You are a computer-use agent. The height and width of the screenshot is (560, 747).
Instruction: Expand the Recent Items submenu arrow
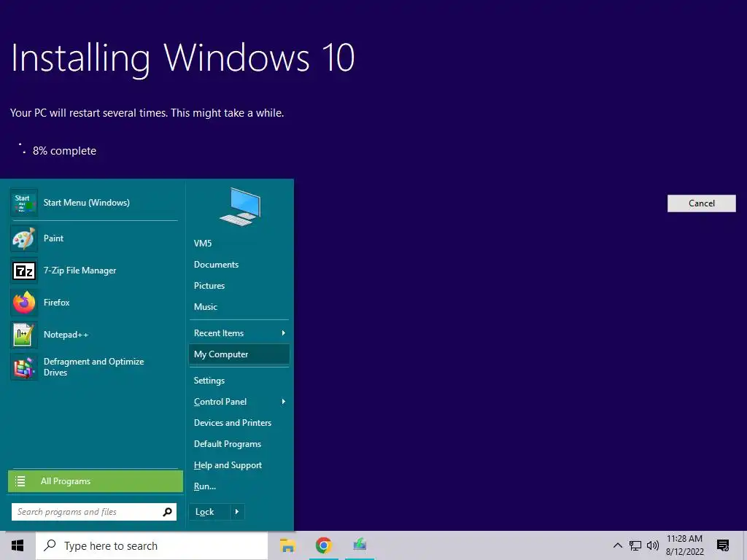tap(284, 332)
